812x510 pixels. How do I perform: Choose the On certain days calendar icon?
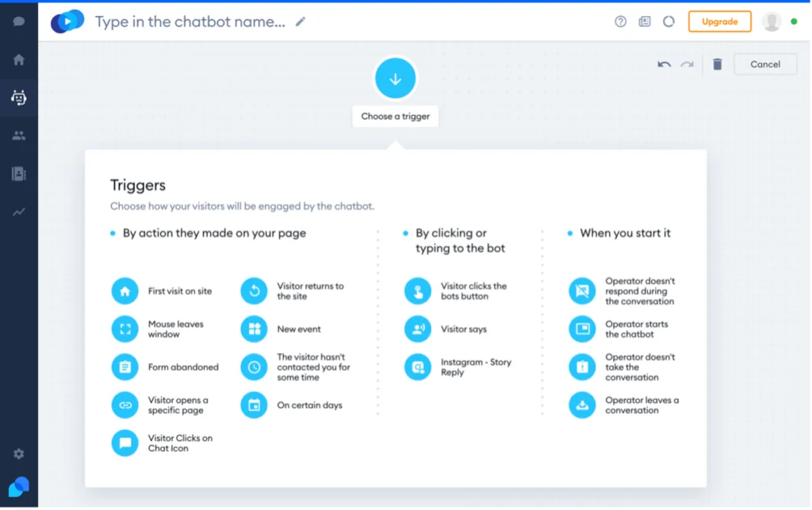click(254, 405)
